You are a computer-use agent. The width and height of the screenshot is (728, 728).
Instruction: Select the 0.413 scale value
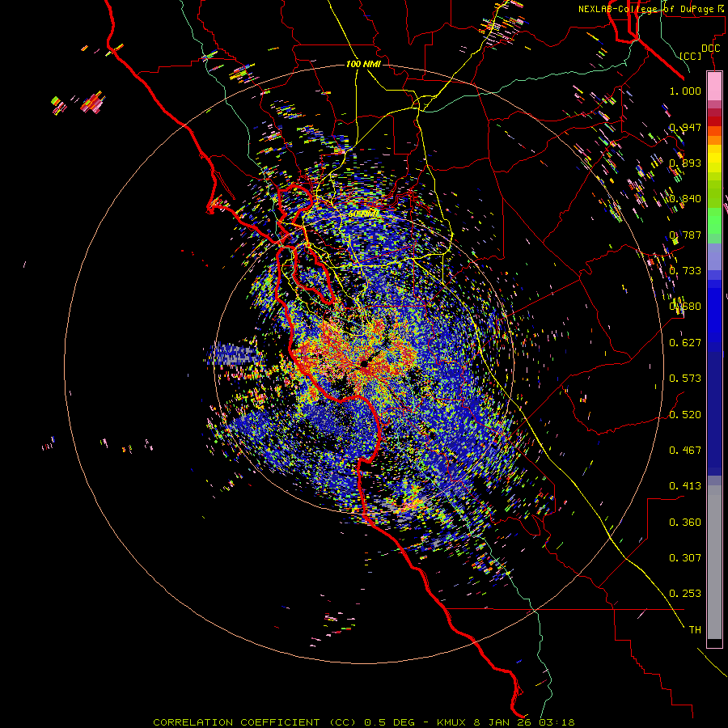click(x=685, y=486)
